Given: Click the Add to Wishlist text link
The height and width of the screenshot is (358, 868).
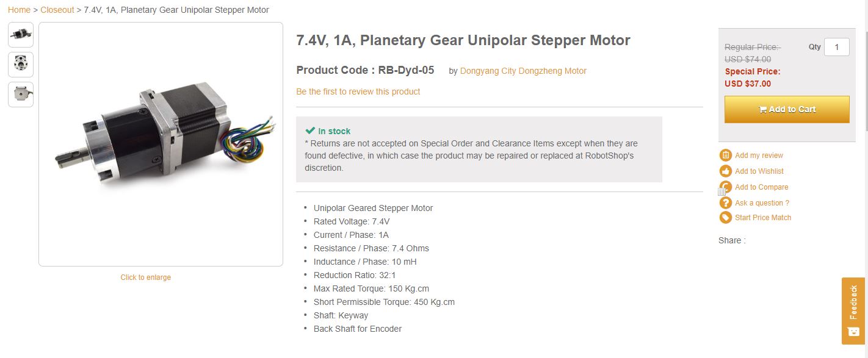Looking at the screenshot, I should point(759,171).
